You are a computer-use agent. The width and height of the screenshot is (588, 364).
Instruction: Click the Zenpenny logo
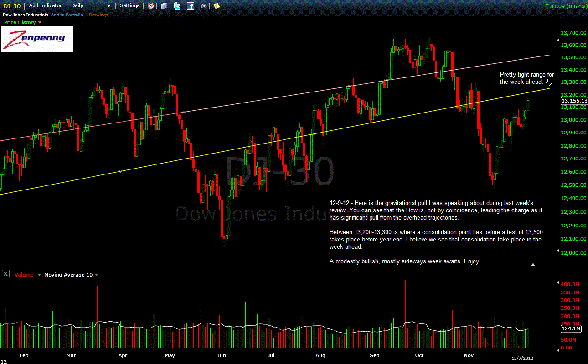pos(37,39)
